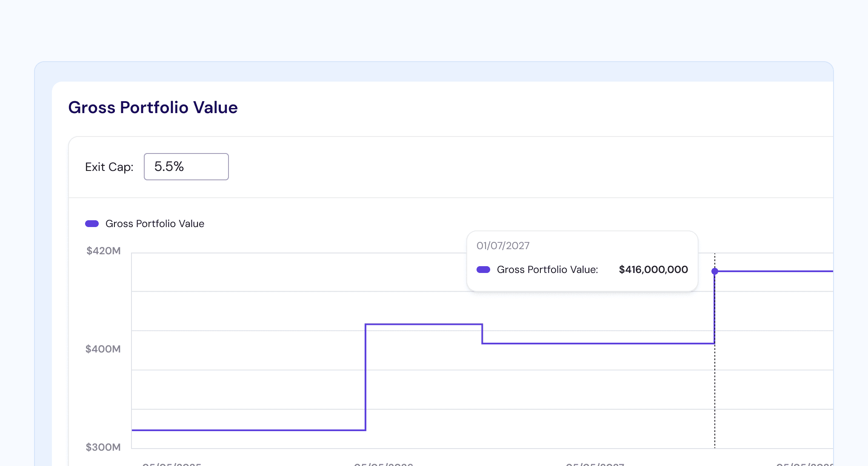This screenshot has height=466, width=868.
Task: Click the $420M y-axis label
Action: [x=103, y=251]
